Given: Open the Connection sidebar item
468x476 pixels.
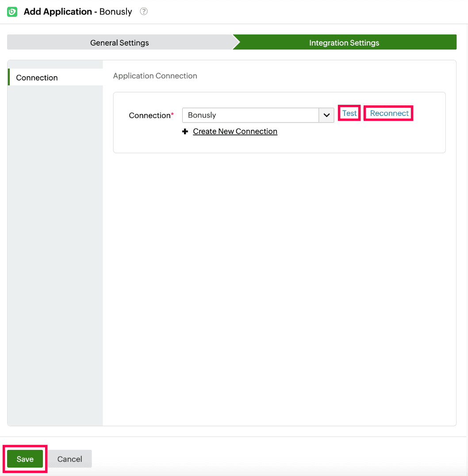Looking at the screenshot, I should coord(56,77).
